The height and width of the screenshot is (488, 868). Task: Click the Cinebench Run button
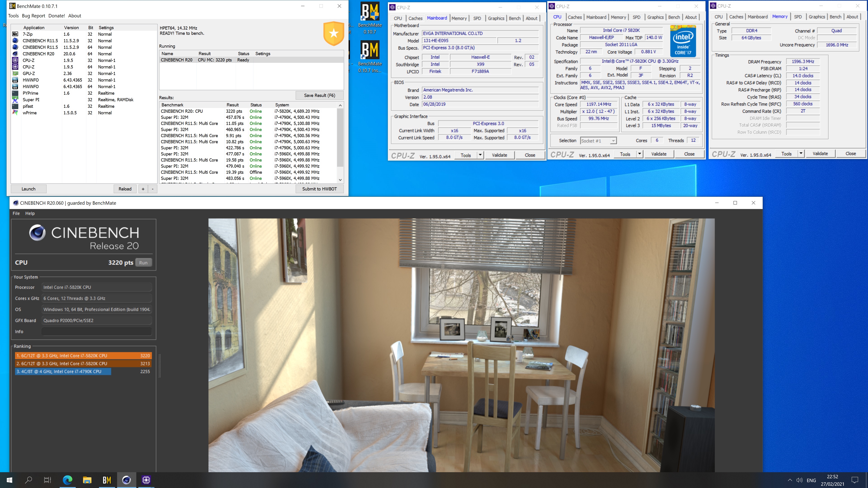pyautogui.click(x=143, y=263)
